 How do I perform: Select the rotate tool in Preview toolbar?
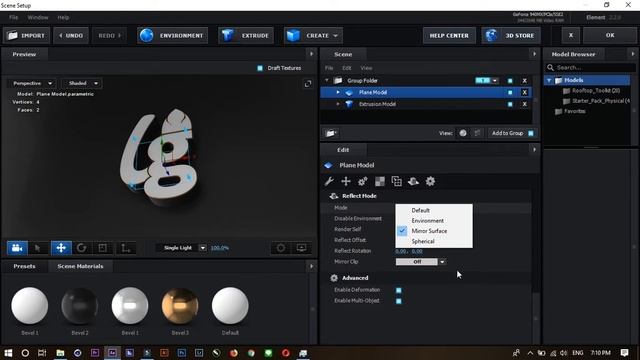tap(82, 248)
